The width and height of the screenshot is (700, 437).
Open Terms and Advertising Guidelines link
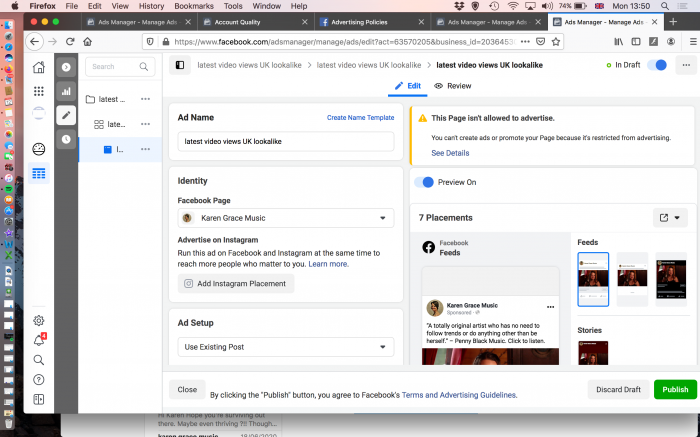click(459, 395)
